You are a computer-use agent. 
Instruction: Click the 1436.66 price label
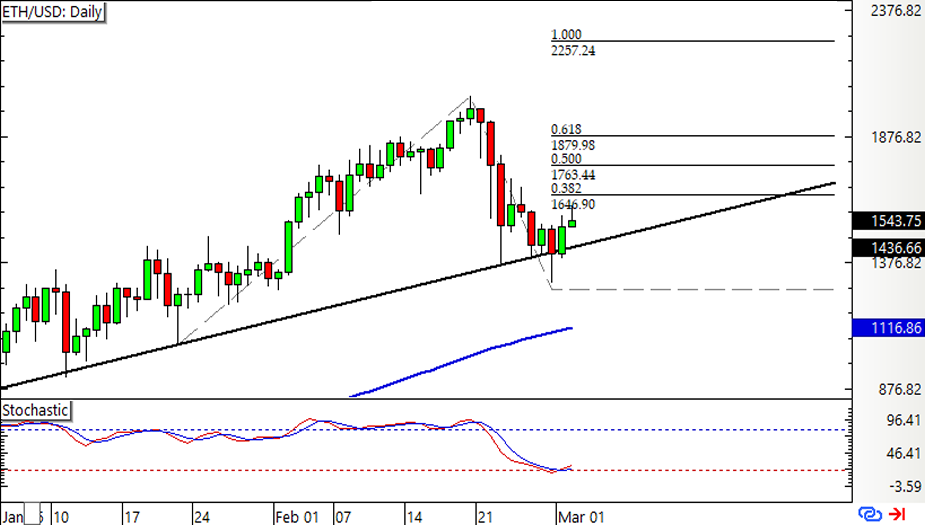(888, 248)
